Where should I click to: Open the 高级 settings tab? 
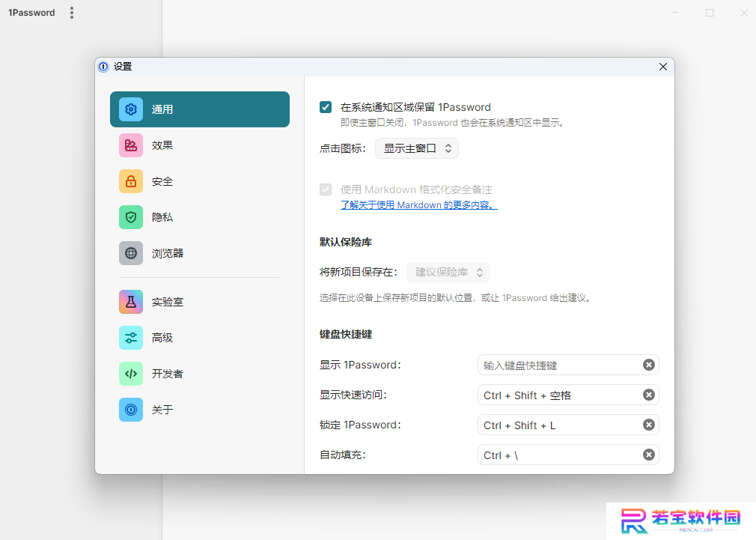[200, 338]
